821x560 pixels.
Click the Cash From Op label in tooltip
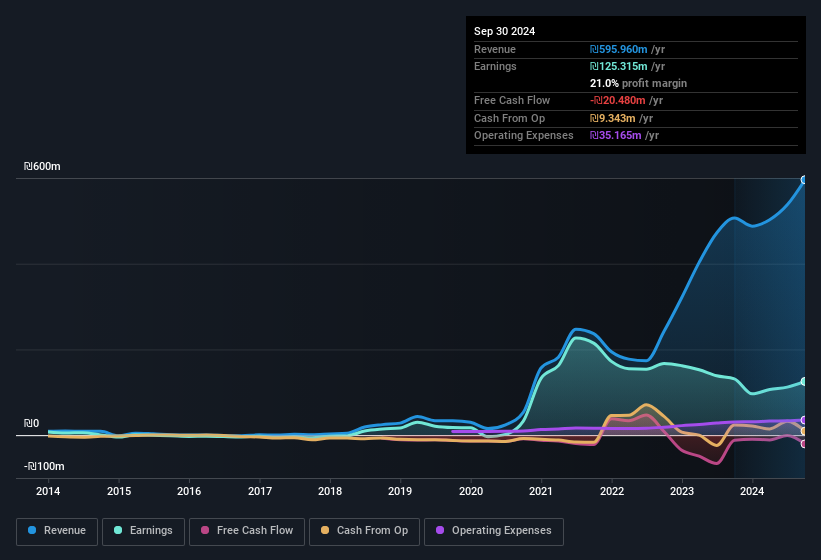pyautogui.click(x=509, y=118)
